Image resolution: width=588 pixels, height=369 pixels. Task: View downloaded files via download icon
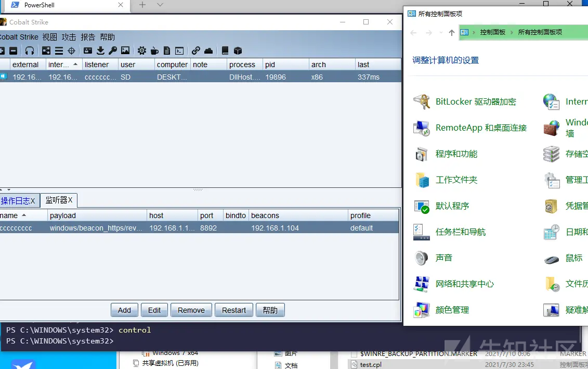(x=100, y=50)
